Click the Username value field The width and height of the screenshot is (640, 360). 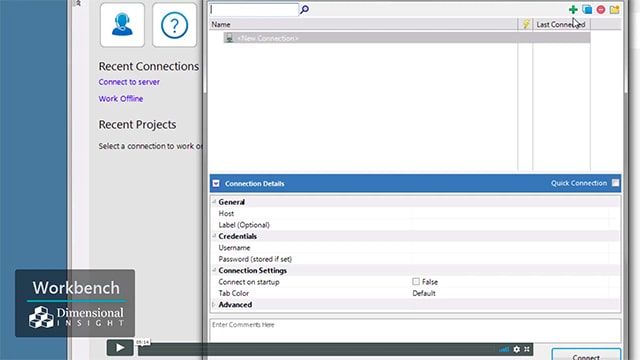(x=510, y=248)
